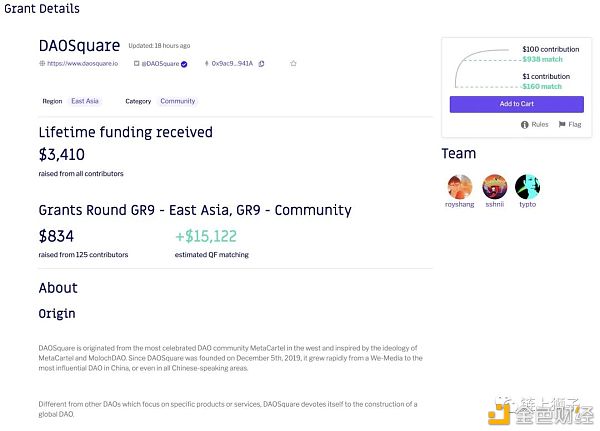This screenshot has height=431, width=600.
Task: Click 'Lifetime funding received' heading
Action: (126, 132)
